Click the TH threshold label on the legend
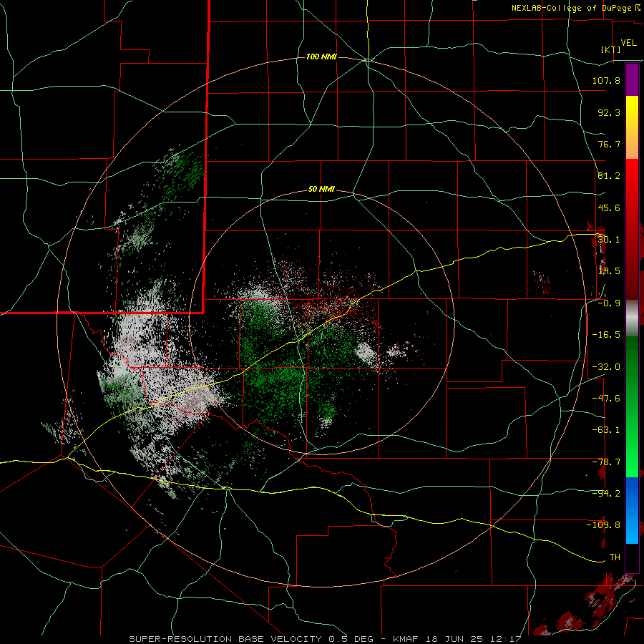 615,557
